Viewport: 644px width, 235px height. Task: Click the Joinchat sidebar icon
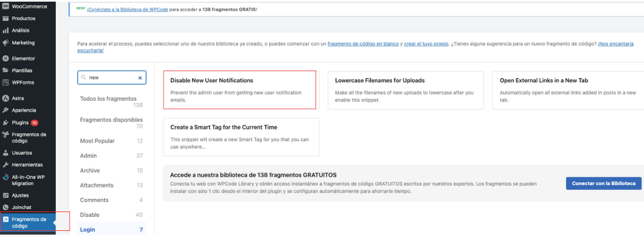[5, 207]
